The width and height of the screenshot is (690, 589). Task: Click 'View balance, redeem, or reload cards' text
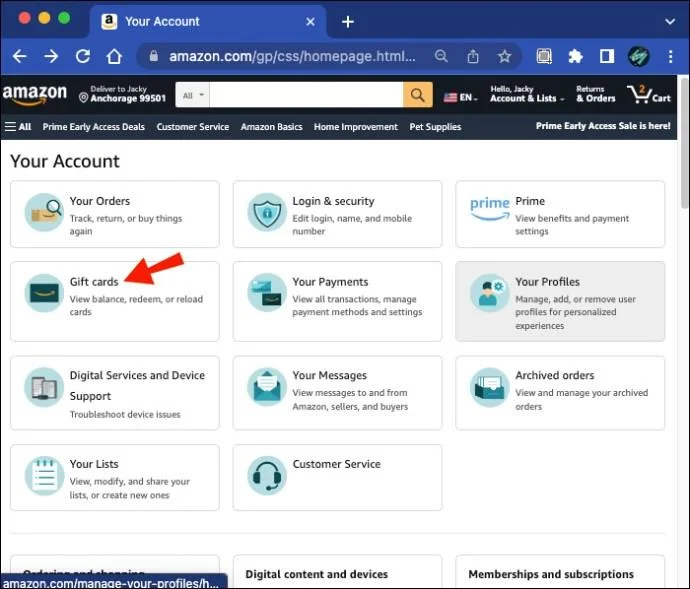[136, 306]
